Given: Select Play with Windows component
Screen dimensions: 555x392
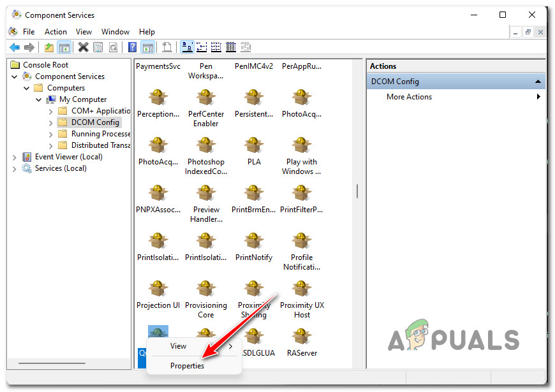Looking at the screenshot, I should point(302,156).
